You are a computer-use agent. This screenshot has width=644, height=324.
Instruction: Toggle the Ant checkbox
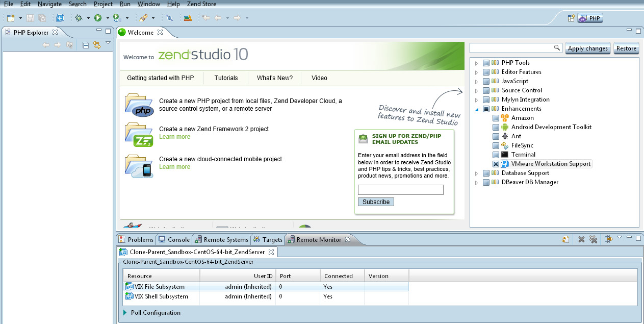pos(496,137)
